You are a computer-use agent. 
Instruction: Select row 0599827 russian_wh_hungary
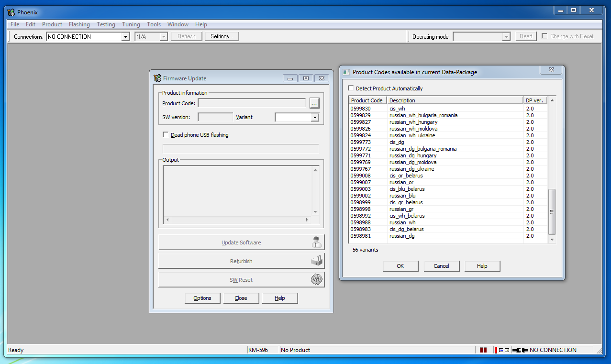(x=448, y=122)
